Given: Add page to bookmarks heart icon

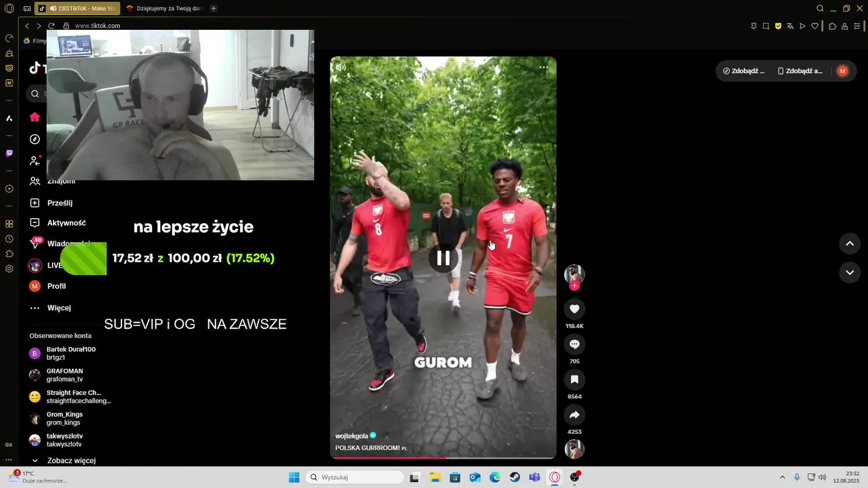Looking at the screenshot, I should point(814,26).
